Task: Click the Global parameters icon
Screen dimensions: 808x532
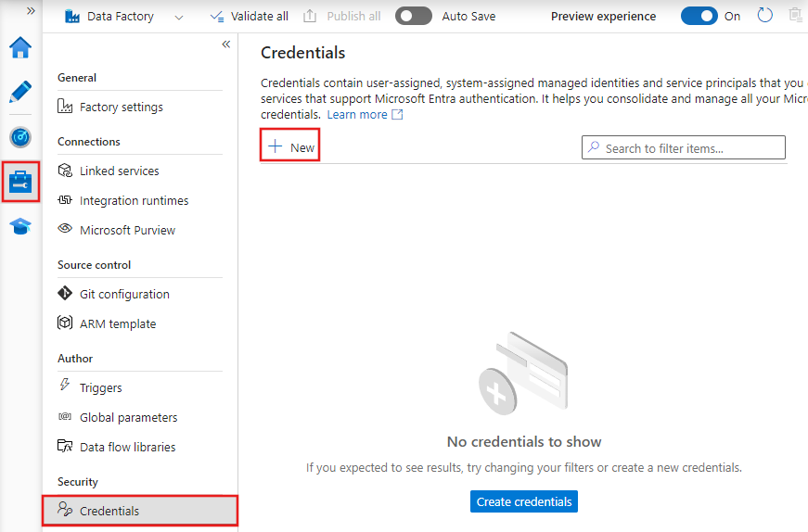Action: pyautogui.click(x=65, y=416)
